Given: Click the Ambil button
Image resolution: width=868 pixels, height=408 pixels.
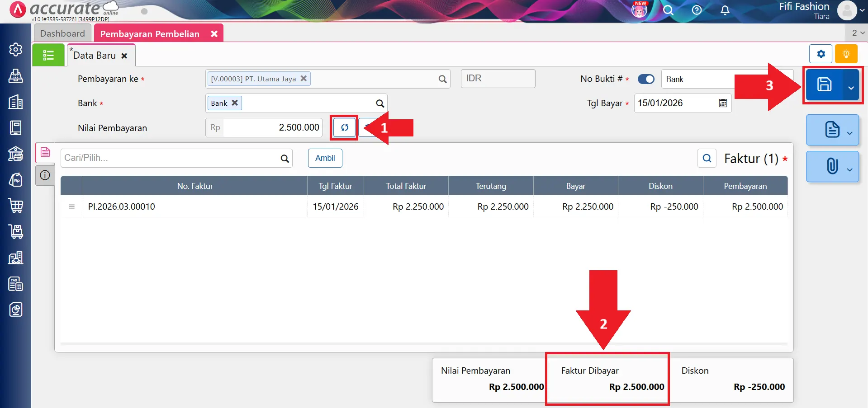Looking at the screenshot, I should pos(325,158).
